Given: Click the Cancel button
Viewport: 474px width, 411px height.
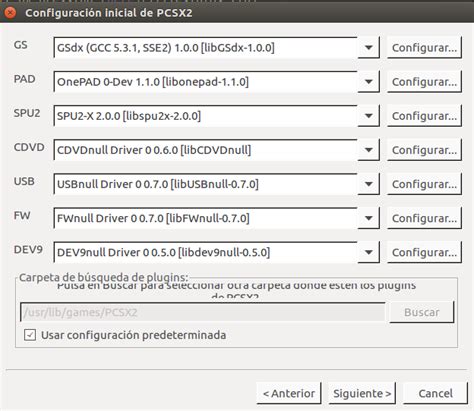Looking at the screenshot, I should click(x=435, y=393).
